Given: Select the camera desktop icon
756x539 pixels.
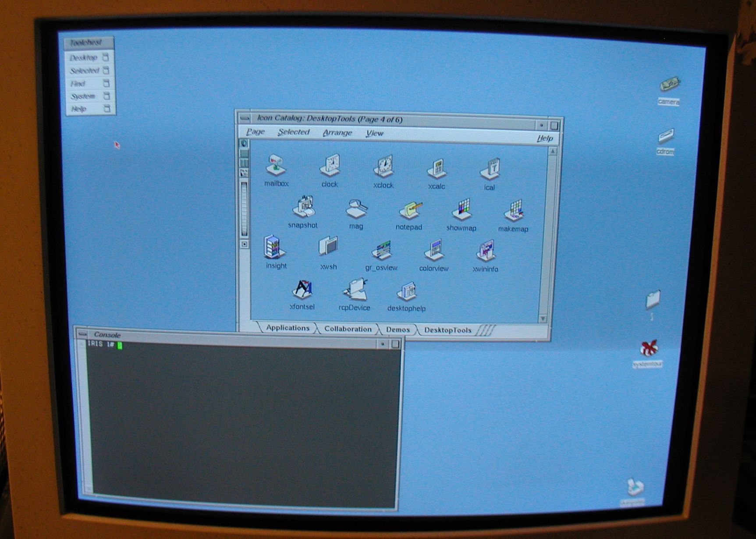Looking at the screenshot, I should pos(669,84).
